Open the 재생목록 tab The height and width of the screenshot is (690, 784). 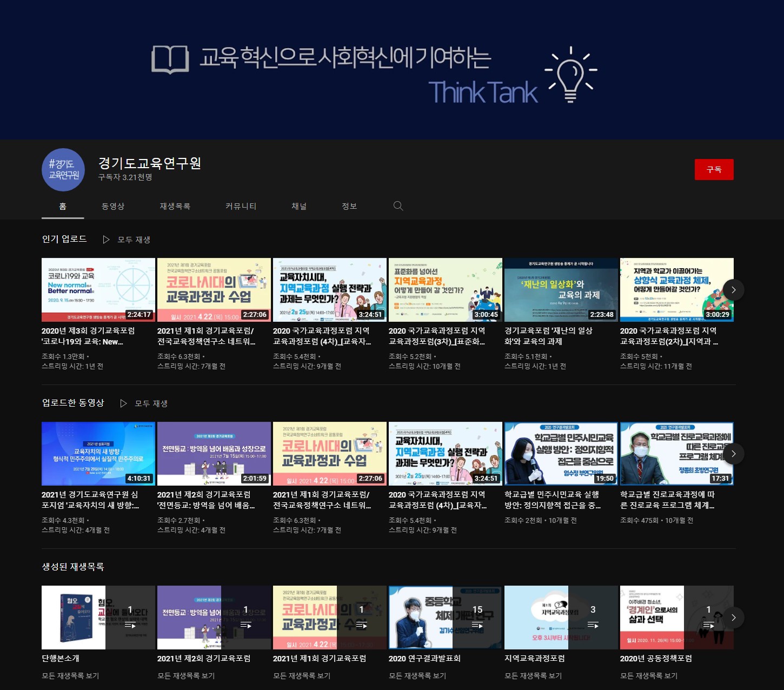(x=175, y=206)
